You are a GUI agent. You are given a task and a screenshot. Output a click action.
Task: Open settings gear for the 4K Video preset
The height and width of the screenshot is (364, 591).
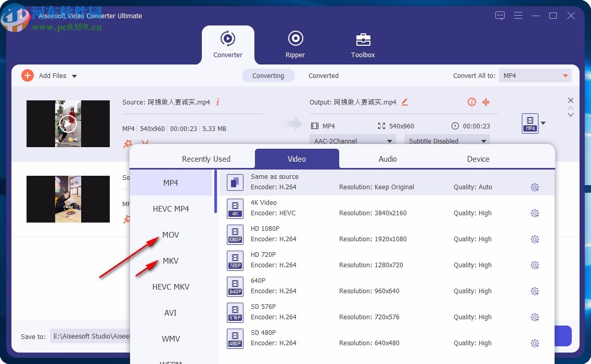pyautogui.click(x=535, y=213)
